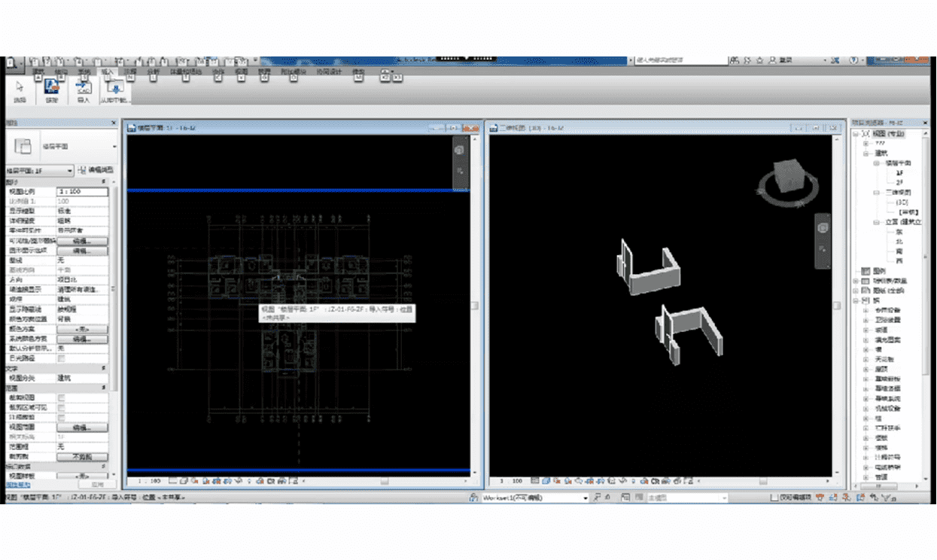Click 3D view window title icon
This screenshot has width=937, height=560.
point(494,129)
